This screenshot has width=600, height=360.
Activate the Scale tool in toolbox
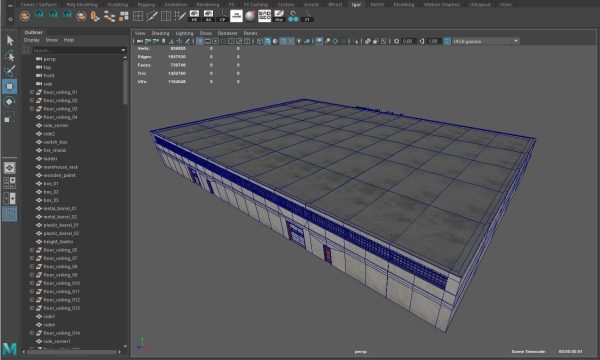coord(10,117)
